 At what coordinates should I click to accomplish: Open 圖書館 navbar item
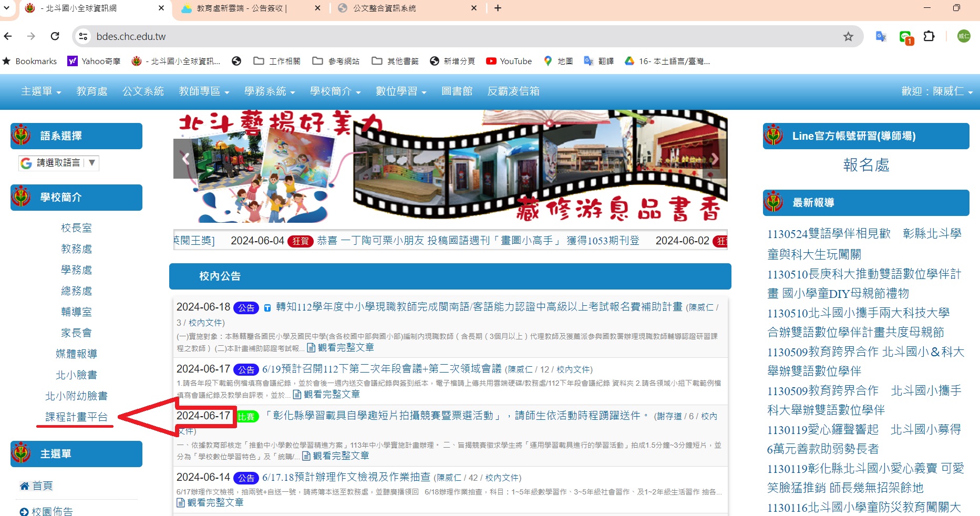(457, 91)
